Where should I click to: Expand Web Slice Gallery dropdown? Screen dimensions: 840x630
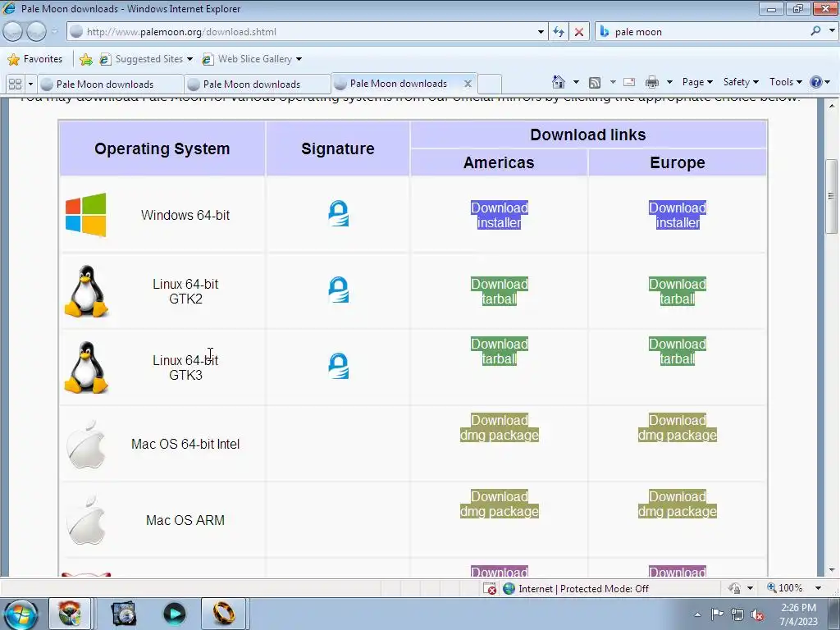299,59
